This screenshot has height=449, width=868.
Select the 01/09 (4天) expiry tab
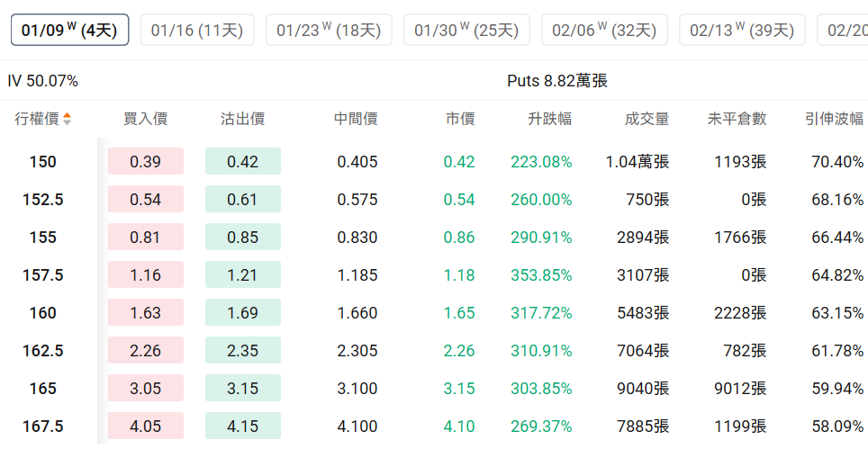click(x=70, y=31)
